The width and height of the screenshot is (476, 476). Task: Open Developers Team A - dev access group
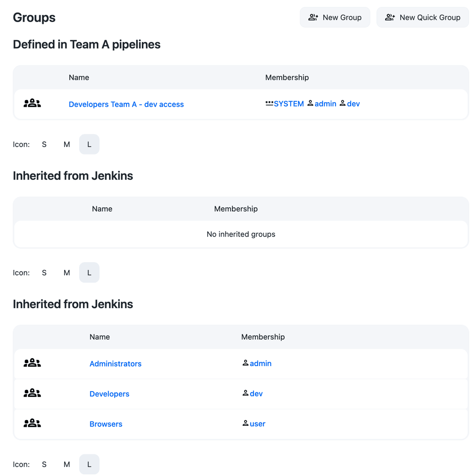[126, 104]
